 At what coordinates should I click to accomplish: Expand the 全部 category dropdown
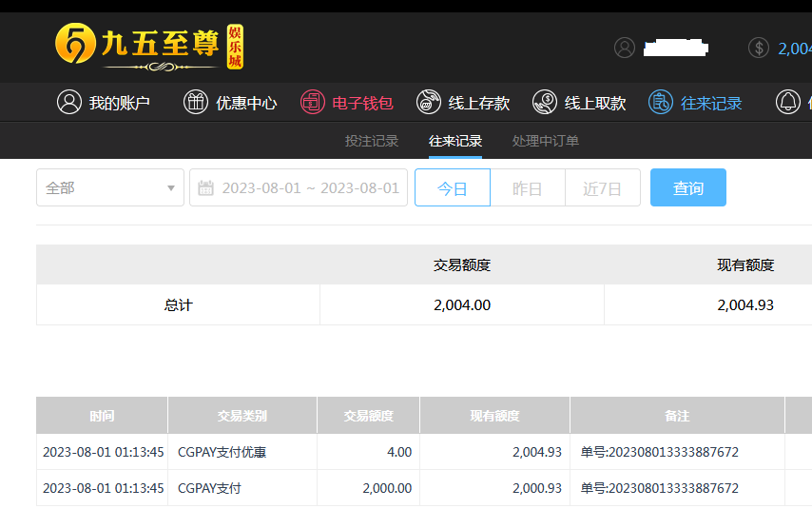click(110, 188)
